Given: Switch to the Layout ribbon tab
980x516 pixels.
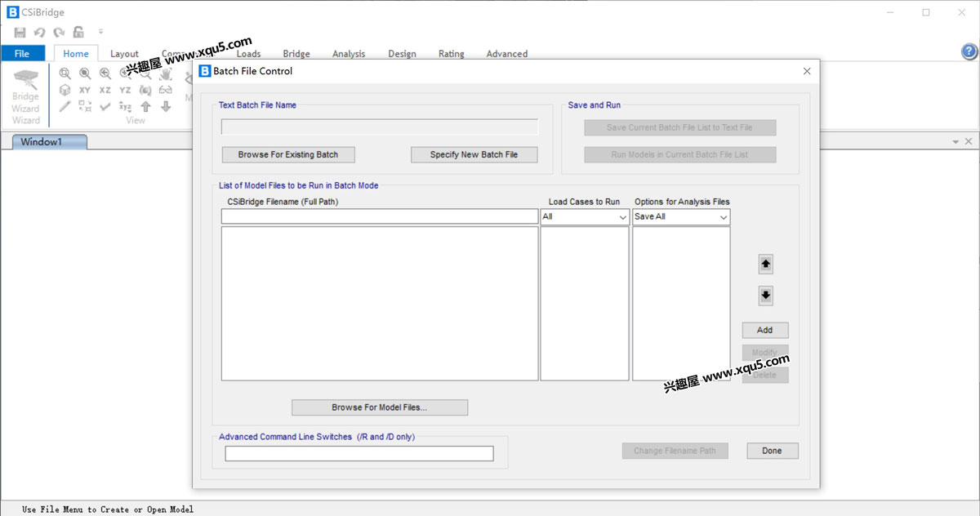Looking at the screenshot, I should [124, 54].
